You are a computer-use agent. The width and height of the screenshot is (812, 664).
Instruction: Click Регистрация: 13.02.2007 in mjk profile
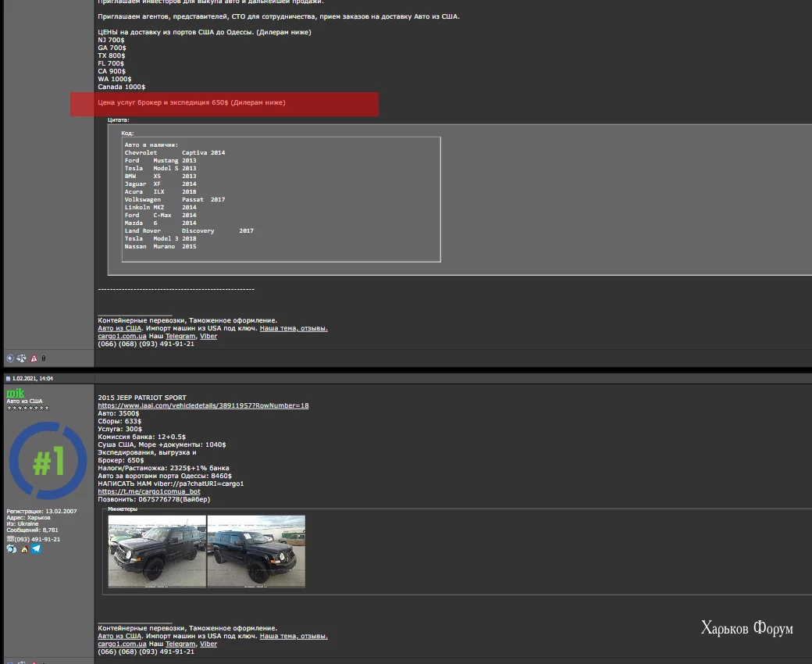coord(41,511)
